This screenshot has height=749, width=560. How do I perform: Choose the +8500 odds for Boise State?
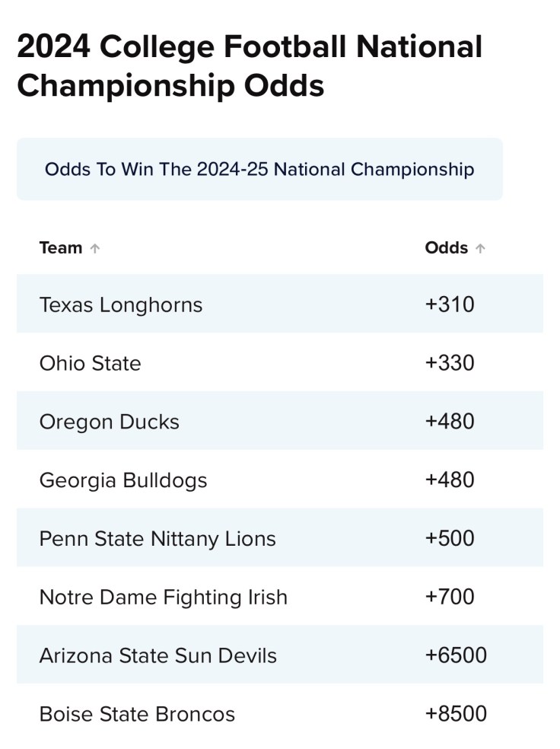point(456,714)
